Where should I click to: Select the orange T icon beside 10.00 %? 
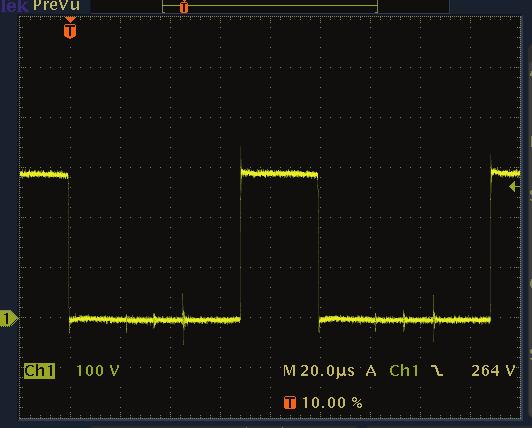[x=290, y=403]
